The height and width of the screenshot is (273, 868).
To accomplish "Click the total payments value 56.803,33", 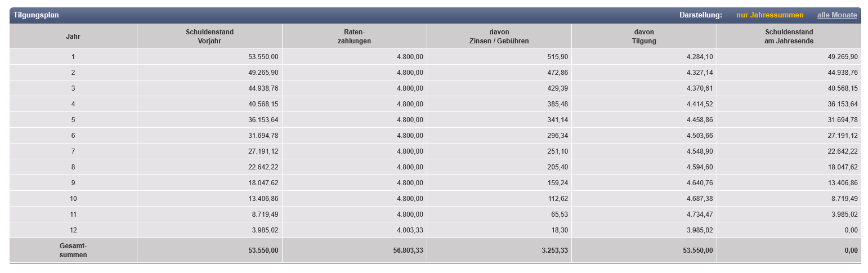I will click(x=407, y=250).
